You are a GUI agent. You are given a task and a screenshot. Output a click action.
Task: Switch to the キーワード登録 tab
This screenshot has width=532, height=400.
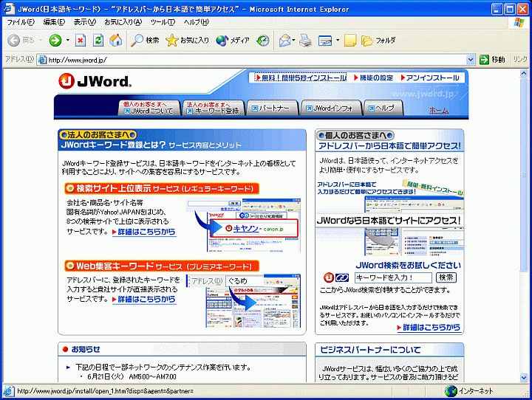tap(213, 108)
